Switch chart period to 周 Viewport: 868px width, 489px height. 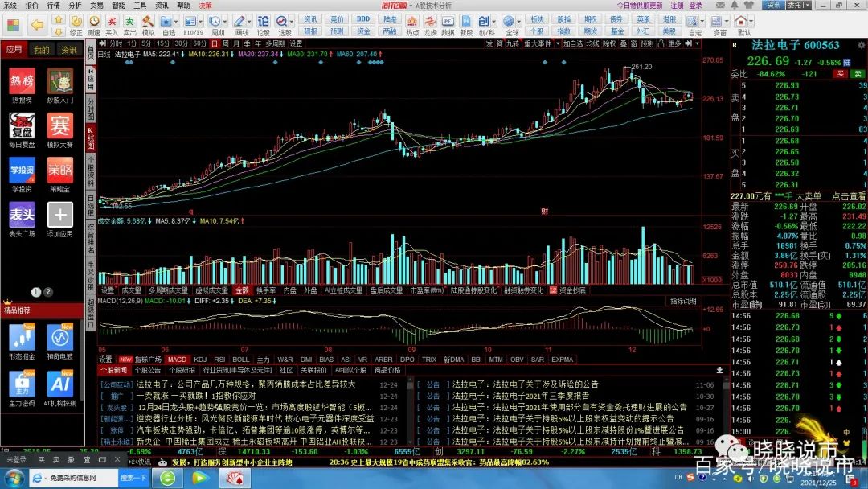(225, 43)
